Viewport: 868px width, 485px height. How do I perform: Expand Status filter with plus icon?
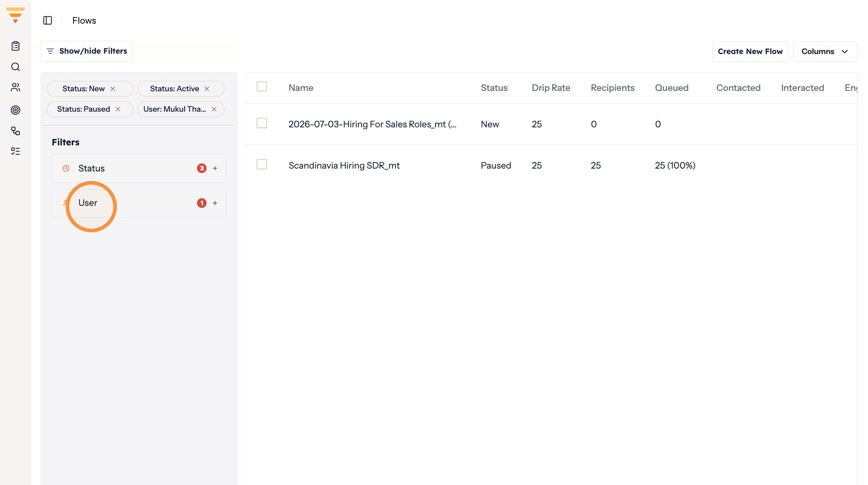click(215, 168)
